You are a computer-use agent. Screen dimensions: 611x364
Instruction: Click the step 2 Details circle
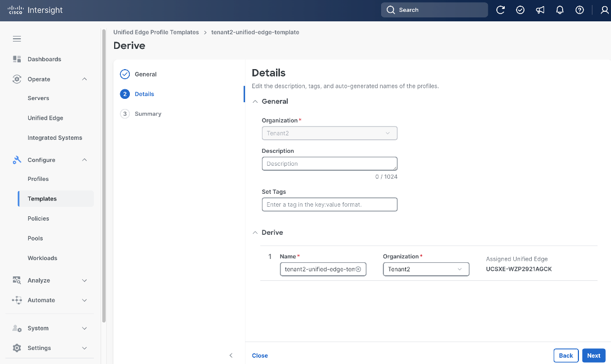[125, 94]
